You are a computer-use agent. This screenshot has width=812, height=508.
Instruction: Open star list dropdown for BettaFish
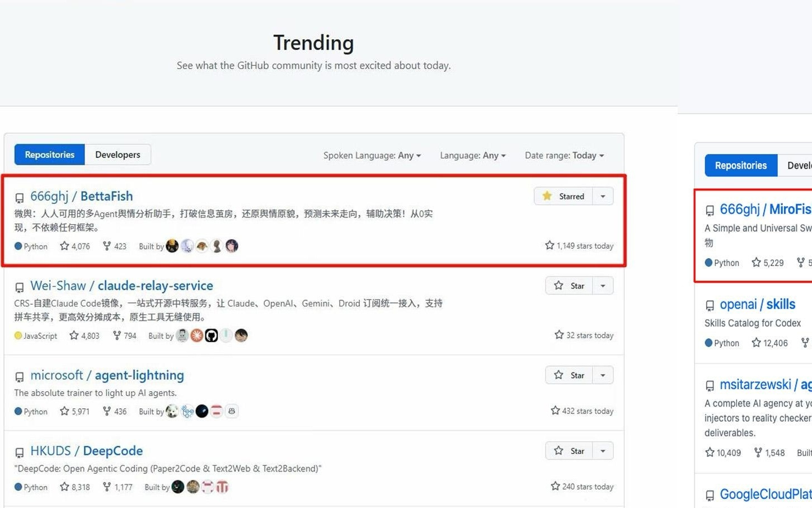603,196
